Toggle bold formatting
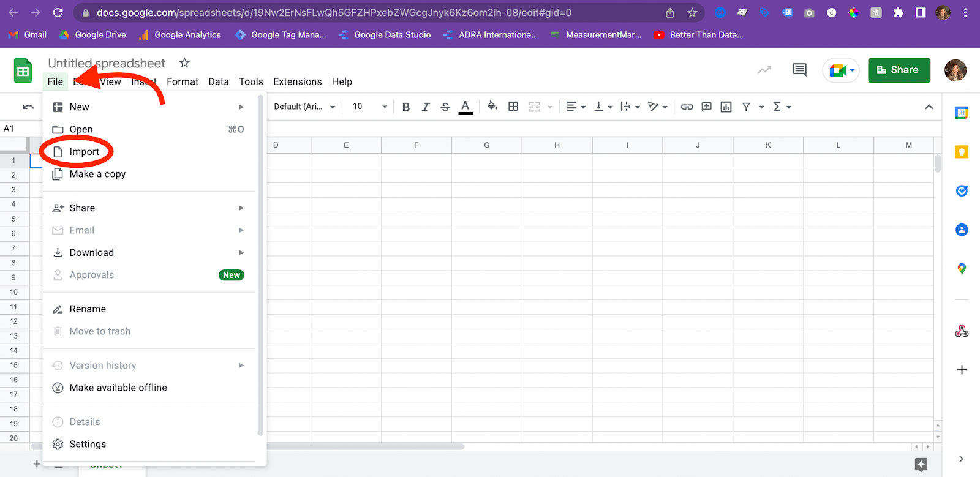Viewport: 980px width, 477px height. pyautogui.click(x=405, y=107)
